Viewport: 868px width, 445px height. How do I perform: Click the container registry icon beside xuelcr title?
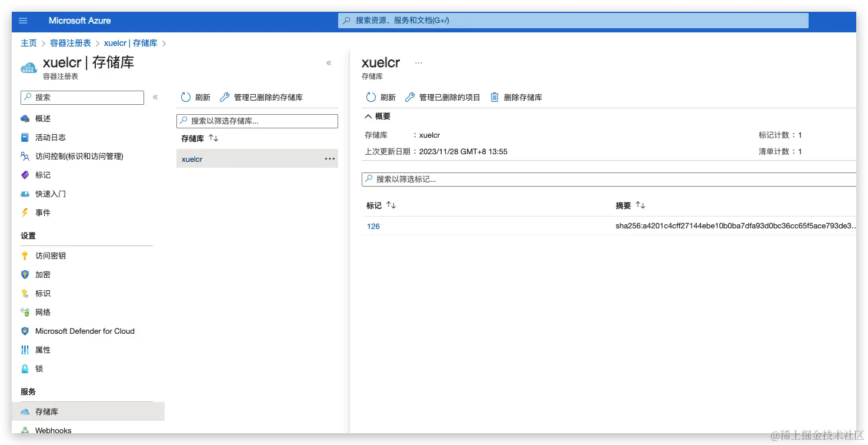tap(29, 67)
